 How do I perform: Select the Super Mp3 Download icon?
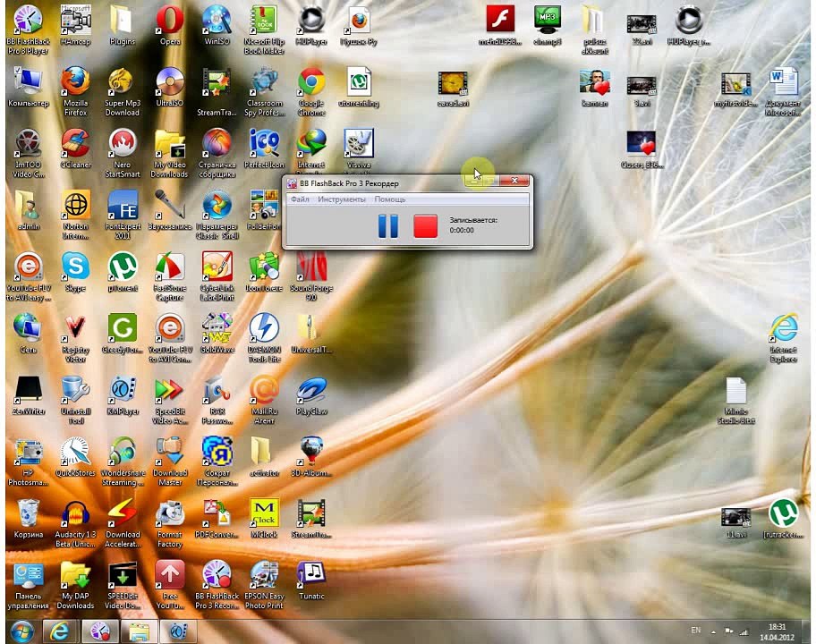point(123,91)
